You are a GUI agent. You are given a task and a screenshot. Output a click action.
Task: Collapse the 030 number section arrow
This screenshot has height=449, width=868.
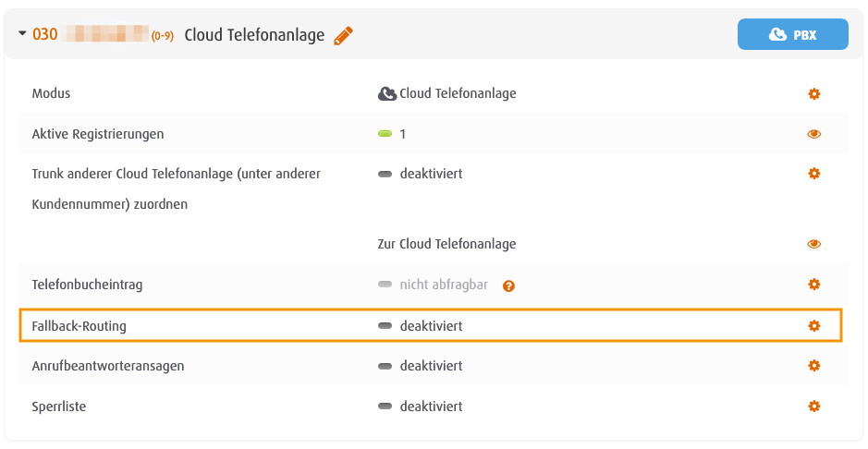click(22, 34)
